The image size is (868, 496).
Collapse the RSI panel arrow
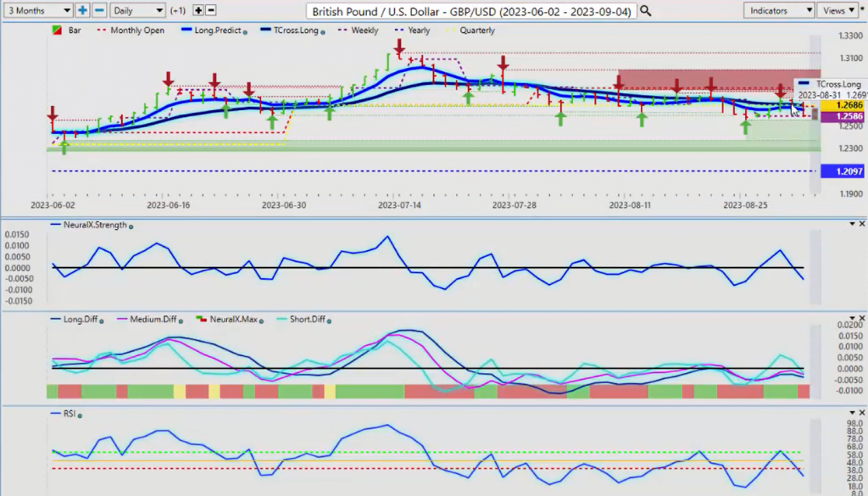click(x=853, y=413)
